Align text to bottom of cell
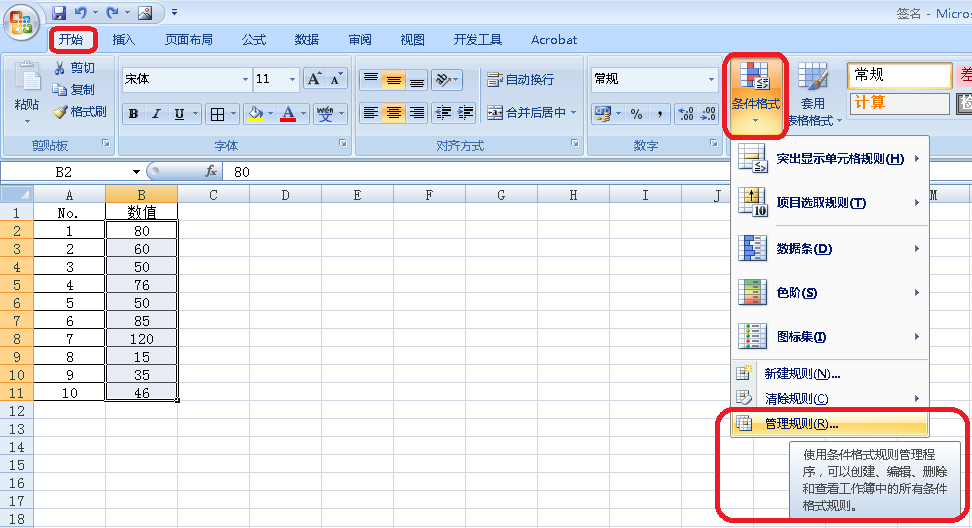Image resolution: width=972 pixels, height=528 pixels. click(417, 79)
